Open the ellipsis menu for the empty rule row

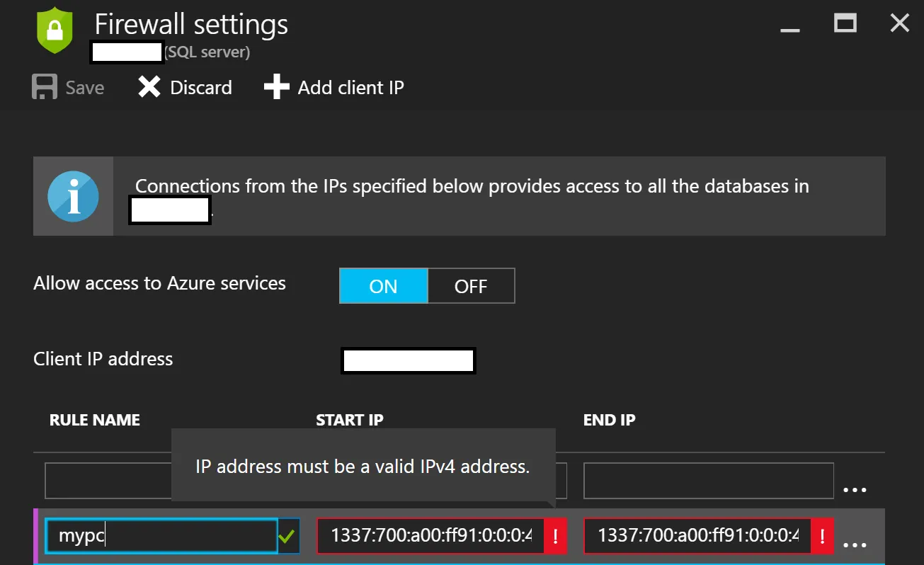pyautogui.click(x=855, y=489)
